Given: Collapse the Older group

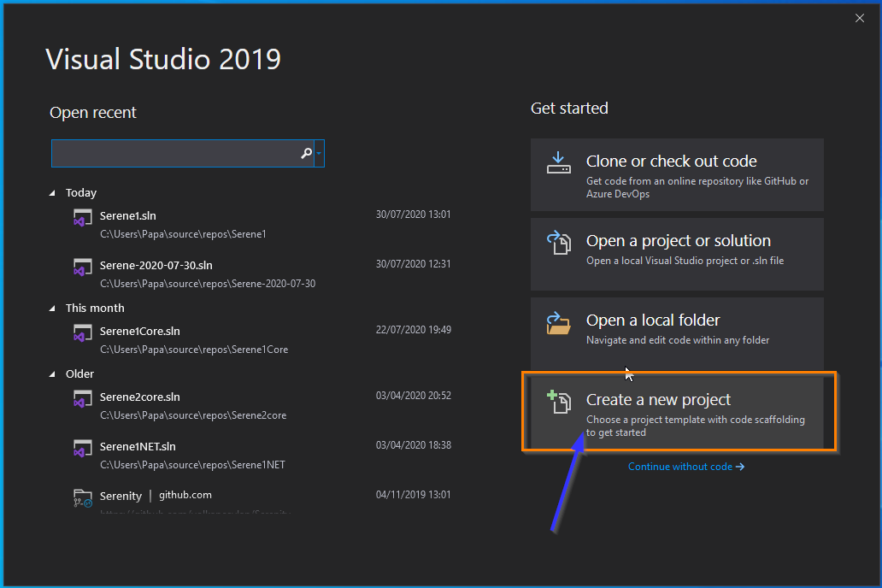Looking at the screenshot, I should [x=52, y=374].
